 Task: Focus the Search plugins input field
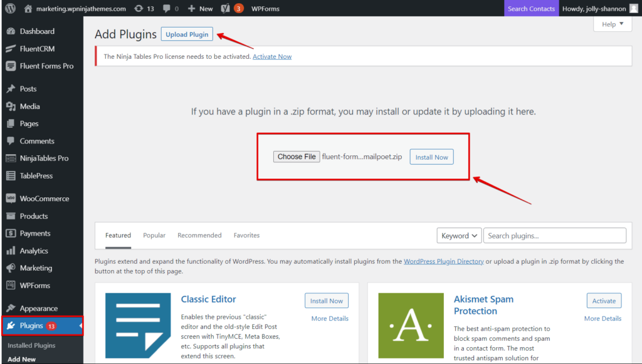coord(555,236)
